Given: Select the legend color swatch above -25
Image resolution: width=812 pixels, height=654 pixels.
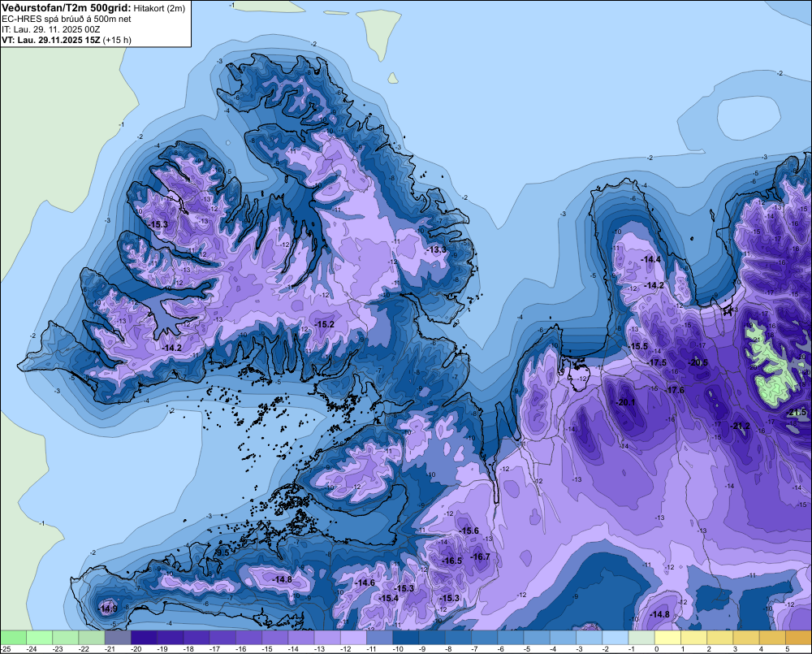Looking at the screenshot, I should (x=13, y=637).
